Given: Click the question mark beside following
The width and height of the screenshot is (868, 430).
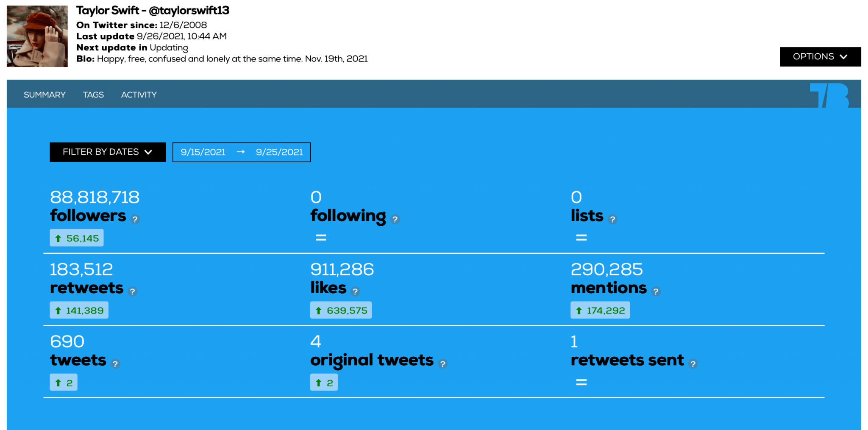Looking at the screenshot, I should pyautogui.click(x=395, y=219).
